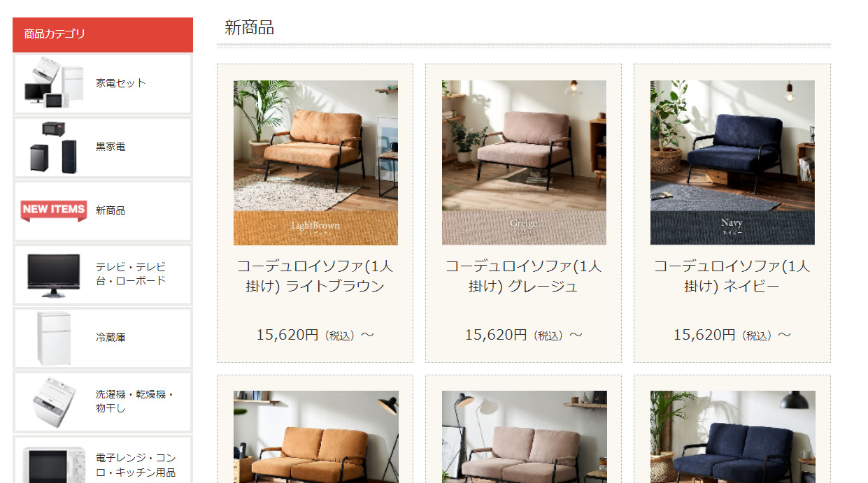Image resolution: width=868 pixels, height=483 pixels.
Task: Open コーデュロイソファ(1人掛け) グレージュ link
Action: pos(523,276)
